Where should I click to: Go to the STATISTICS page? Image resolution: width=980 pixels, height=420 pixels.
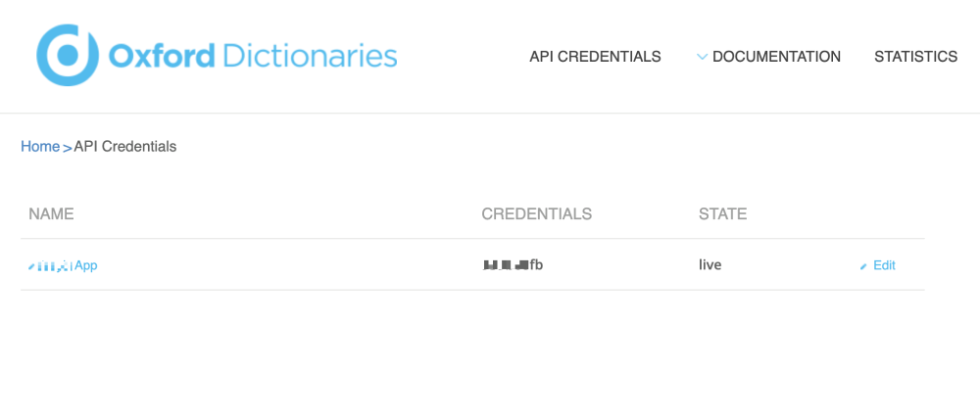coord(915,57)
